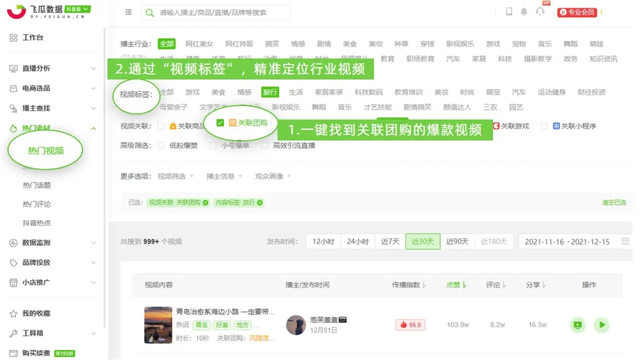Open 抖音热点 in the sidebar submenu

point(37,223)
